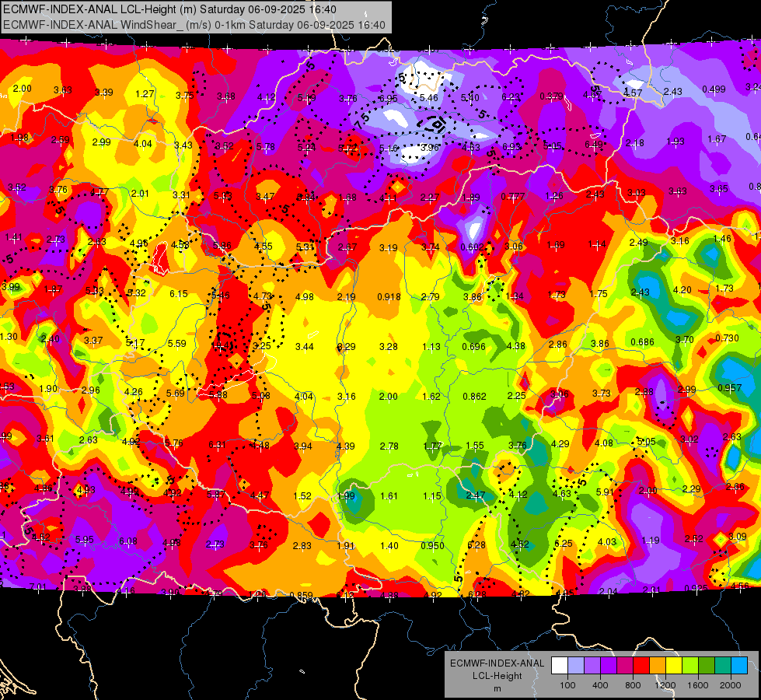Click the wind shear value 7.01
The height and width of the screenshot is (700, 761).
[x=38, y=587]
